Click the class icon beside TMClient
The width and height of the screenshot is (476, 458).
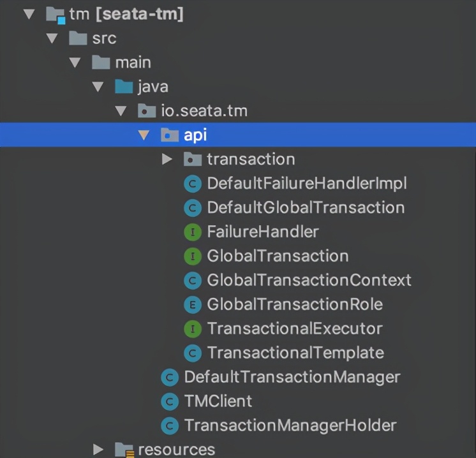click(x=170, y=401)
